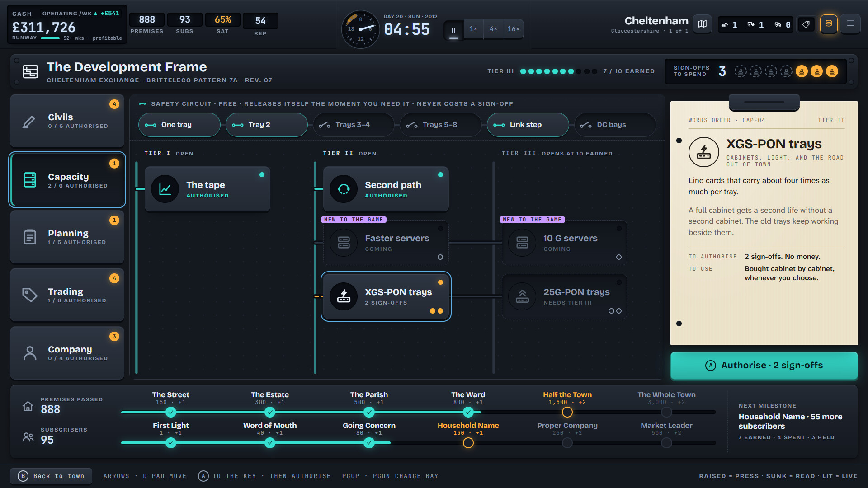Click the Authorise 2 sign-offs button
Viewport: 868px width, 488px height.
[764, 365]
